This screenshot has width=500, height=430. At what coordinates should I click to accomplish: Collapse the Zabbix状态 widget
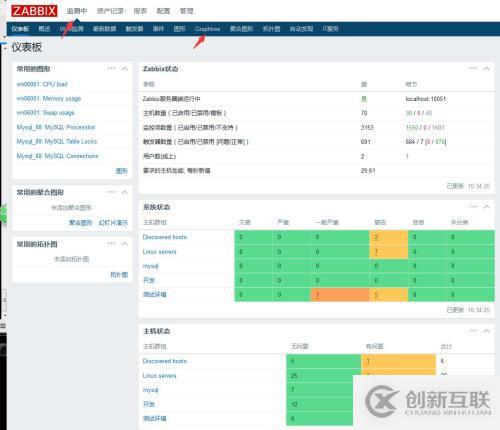coord(487,69)
